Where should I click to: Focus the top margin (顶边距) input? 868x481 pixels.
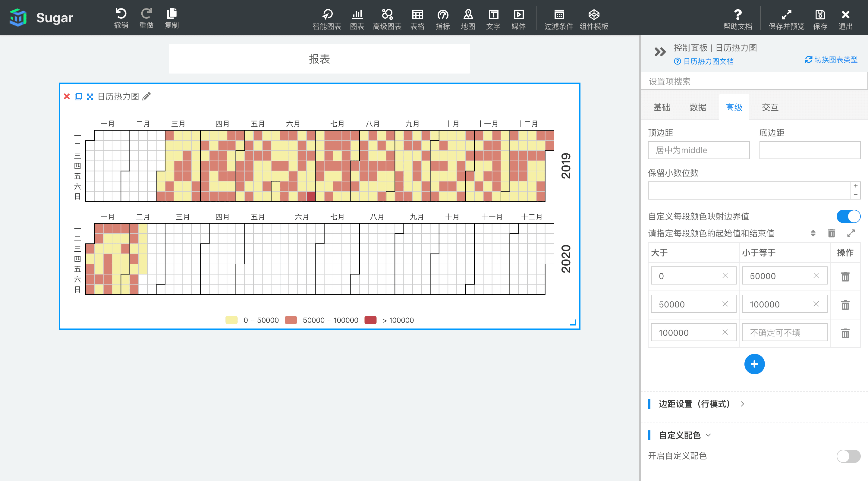[699, 150]
